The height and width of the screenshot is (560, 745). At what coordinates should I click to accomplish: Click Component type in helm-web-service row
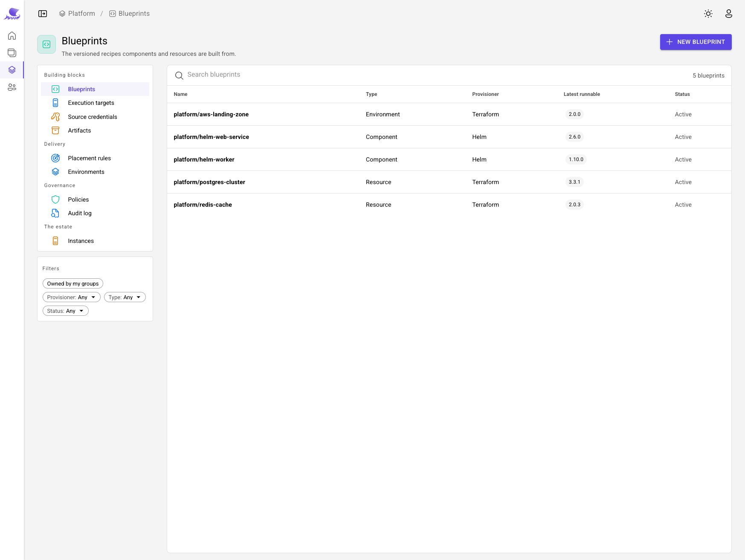[381, 137]
